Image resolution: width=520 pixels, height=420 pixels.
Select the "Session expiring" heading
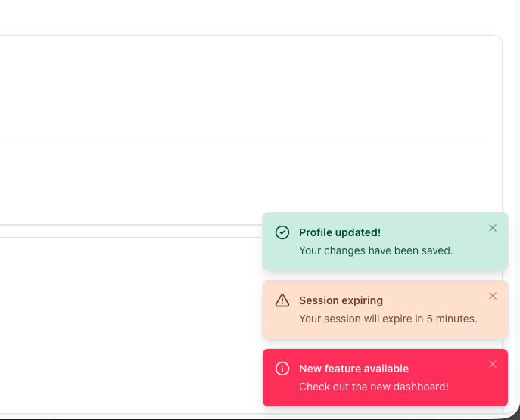pyautogui.click(x=341, y=300)
